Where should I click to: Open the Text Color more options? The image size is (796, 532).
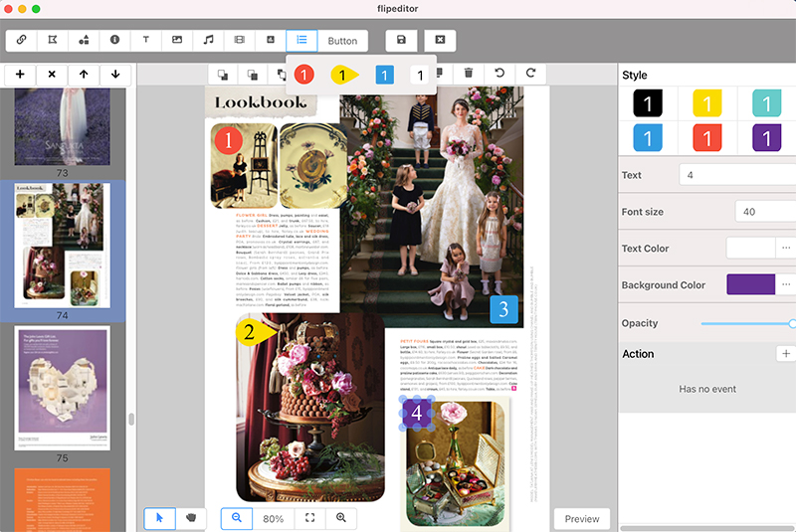coord(786,248)
